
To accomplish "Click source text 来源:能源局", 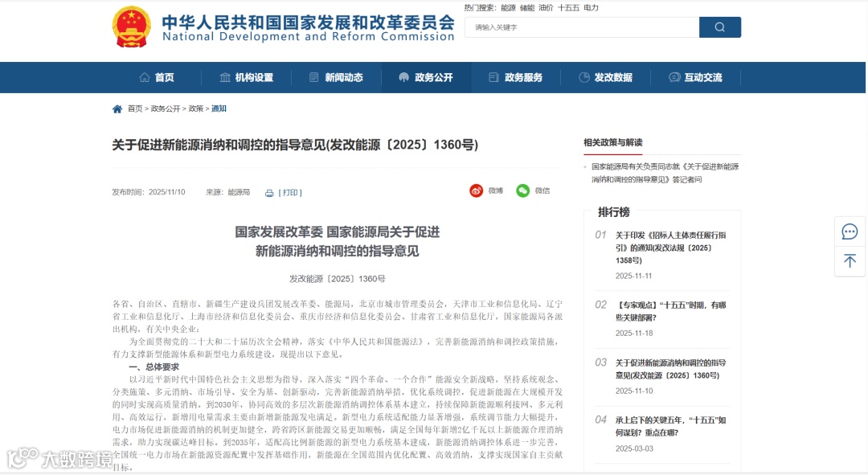I will (x=228, y=192).
